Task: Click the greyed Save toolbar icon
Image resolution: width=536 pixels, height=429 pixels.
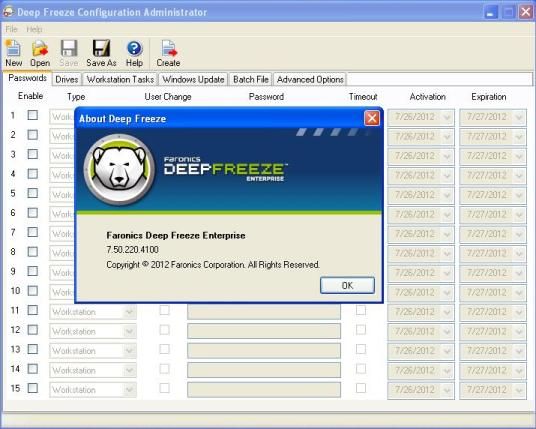Action: (69, 49)
